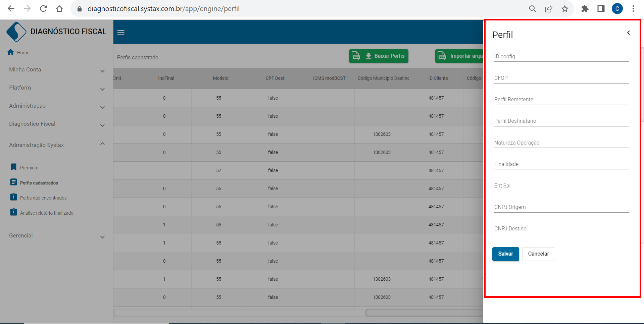Click the ID Cliente column header
The height and width of the screenshot is (324, 644).
click(x=438, y=78)
